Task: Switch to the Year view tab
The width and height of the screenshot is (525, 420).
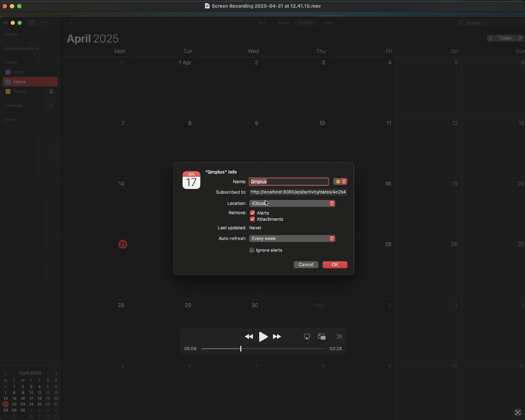Action: (x=328, y=23)
